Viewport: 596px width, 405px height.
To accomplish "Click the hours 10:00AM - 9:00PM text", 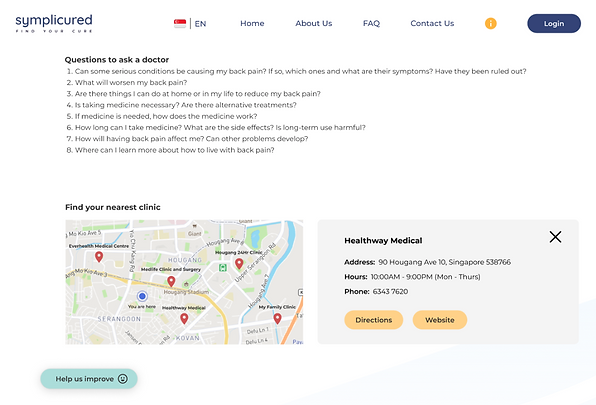I will 425,277.
